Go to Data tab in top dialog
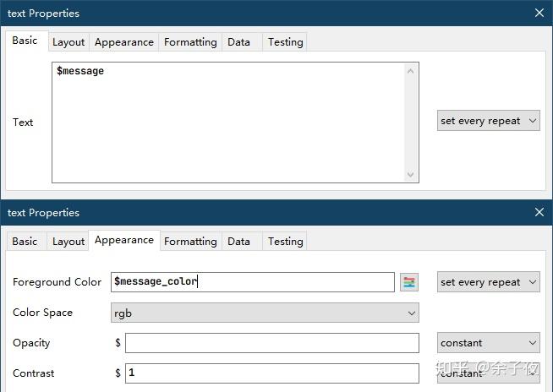 click(239, 42)
